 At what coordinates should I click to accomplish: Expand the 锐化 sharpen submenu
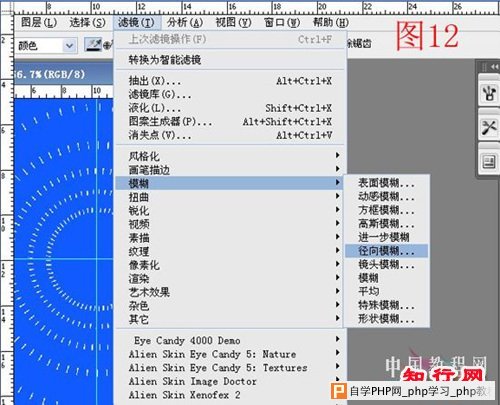click(230, 211)
